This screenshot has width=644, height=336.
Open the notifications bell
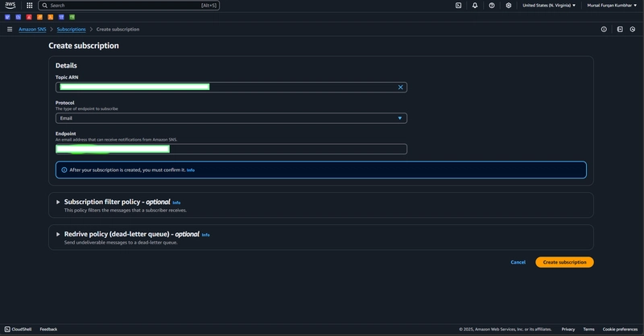pos(475,6)
